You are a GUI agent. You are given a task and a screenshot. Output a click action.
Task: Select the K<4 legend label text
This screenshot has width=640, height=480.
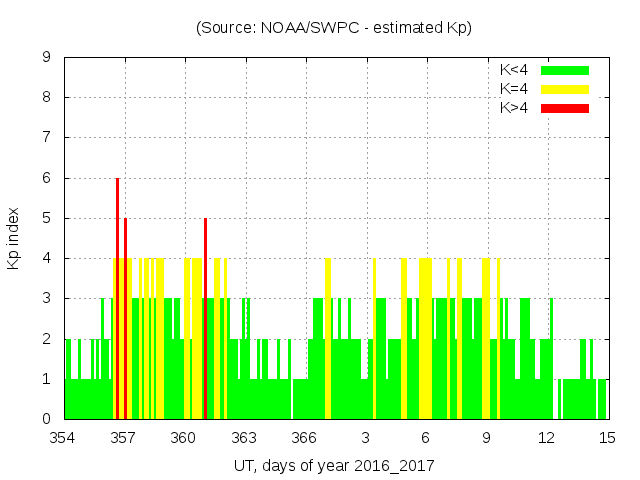(x=517, y=70)
